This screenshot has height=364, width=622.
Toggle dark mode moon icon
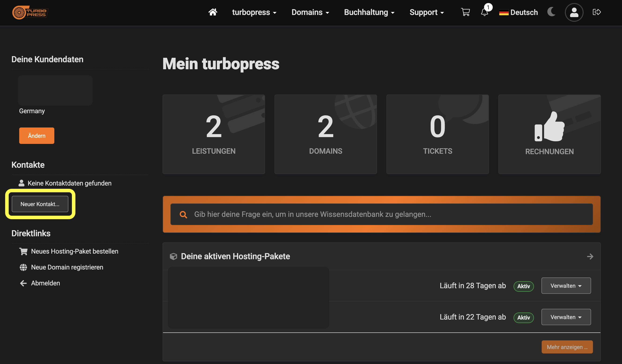(551, 12)
